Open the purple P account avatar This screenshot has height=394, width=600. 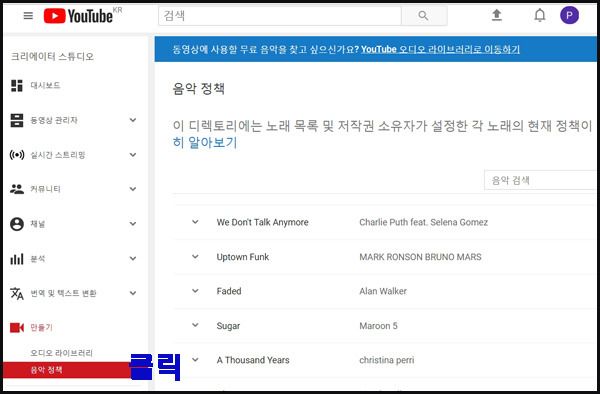[569, 15]
